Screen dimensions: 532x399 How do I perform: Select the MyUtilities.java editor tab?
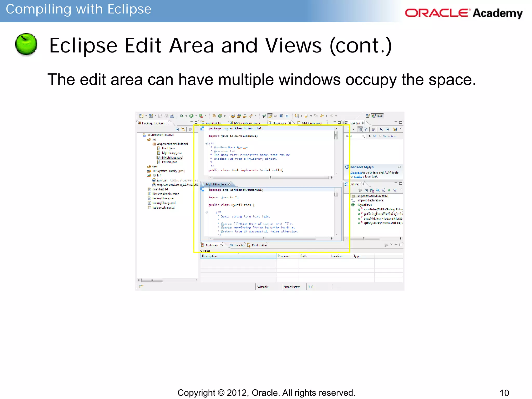click(x=216, y=184)
